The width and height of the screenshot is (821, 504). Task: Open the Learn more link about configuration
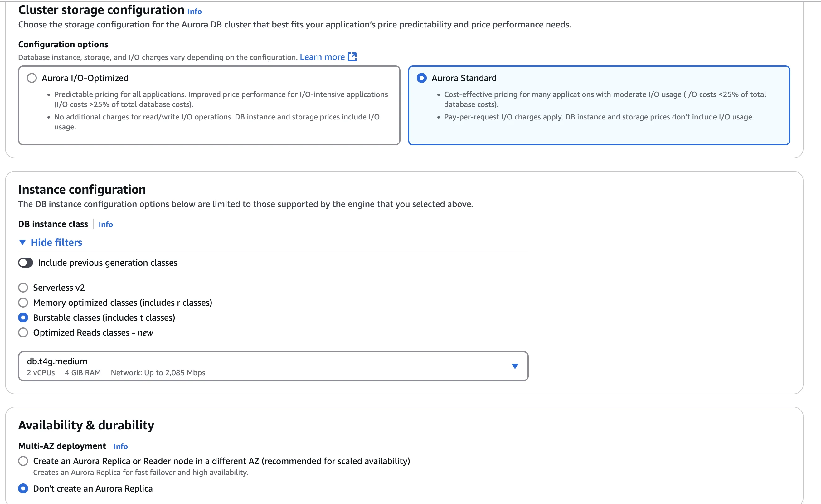tap(322, 57)
